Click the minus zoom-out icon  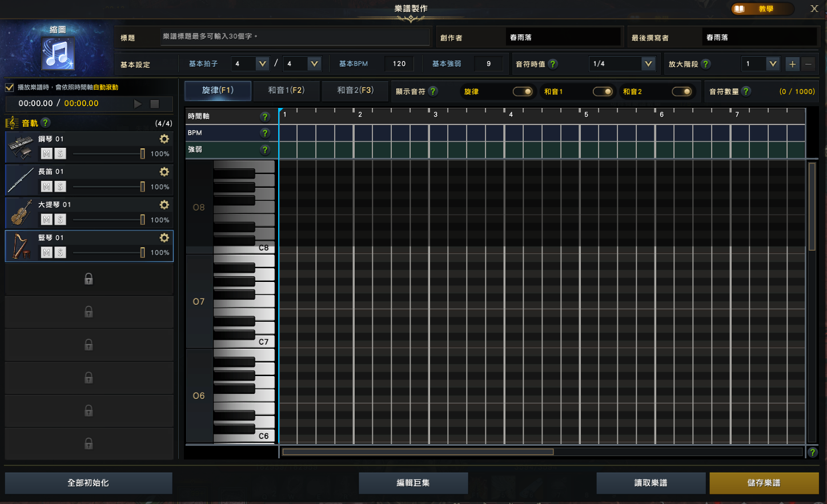coord(808,64)
